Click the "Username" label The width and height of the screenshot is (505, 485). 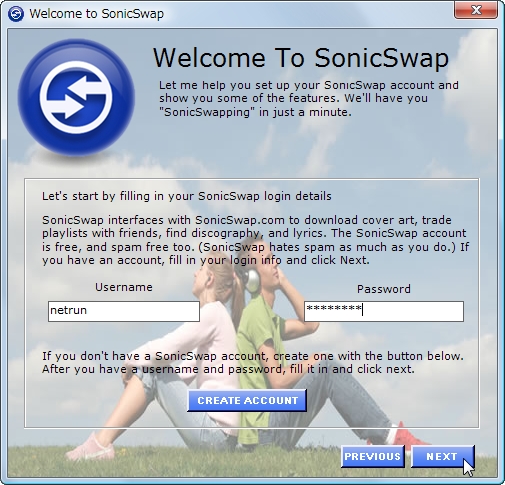click(124, 287)
